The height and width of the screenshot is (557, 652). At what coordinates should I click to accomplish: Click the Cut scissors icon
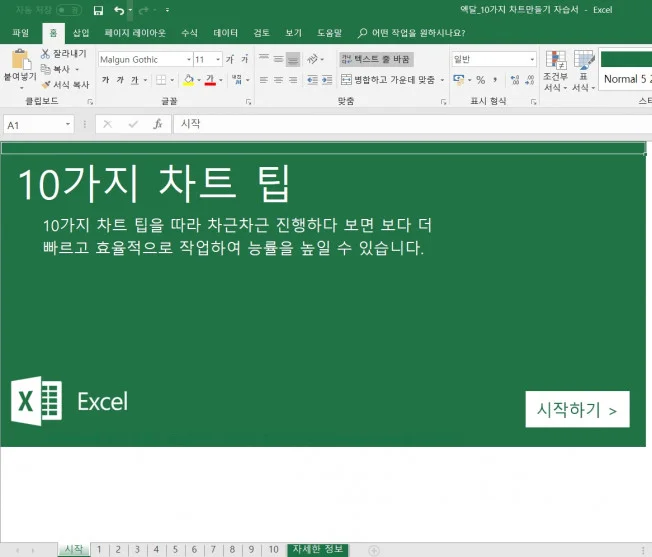point(45,54)
